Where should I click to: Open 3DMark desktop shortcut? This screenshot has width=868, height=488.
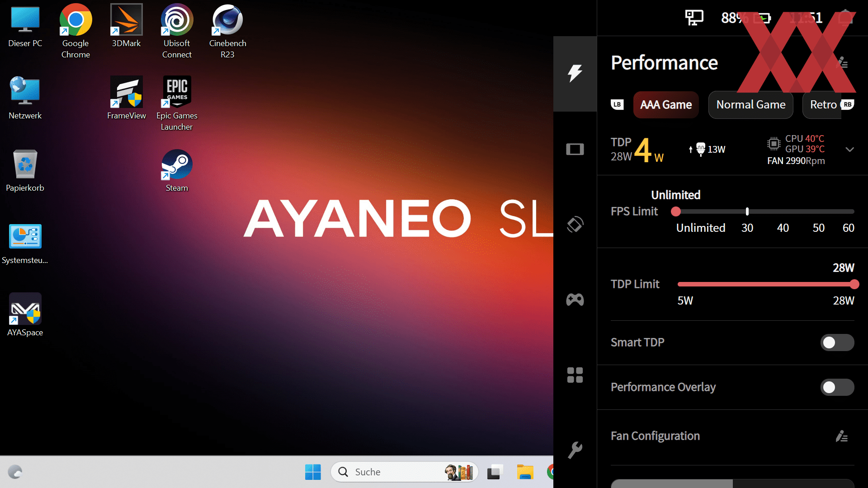click(x=126, y=26)
